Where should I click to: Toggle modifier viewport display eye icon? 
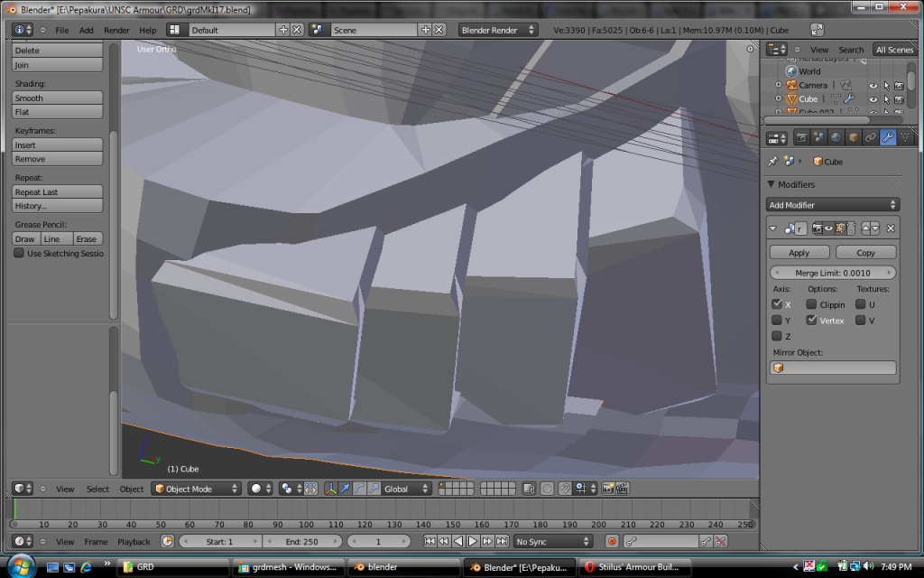(x=828, y=228)
